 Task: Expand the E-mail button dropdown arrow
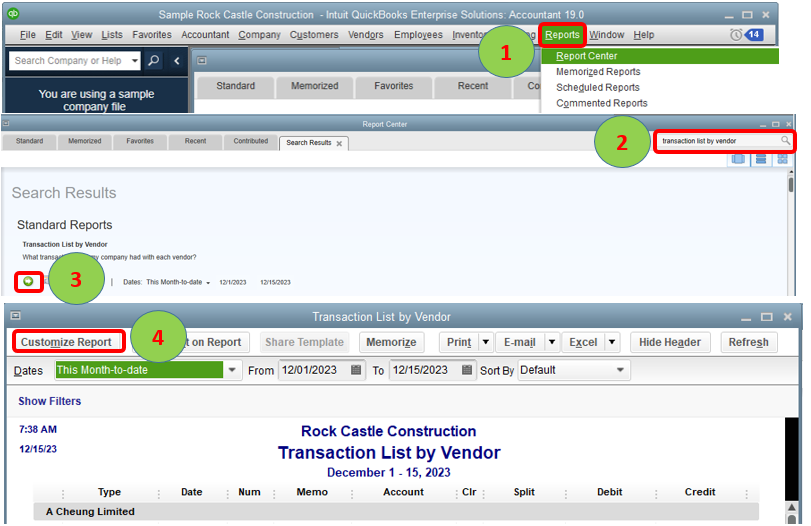click(x=552, y=342)
